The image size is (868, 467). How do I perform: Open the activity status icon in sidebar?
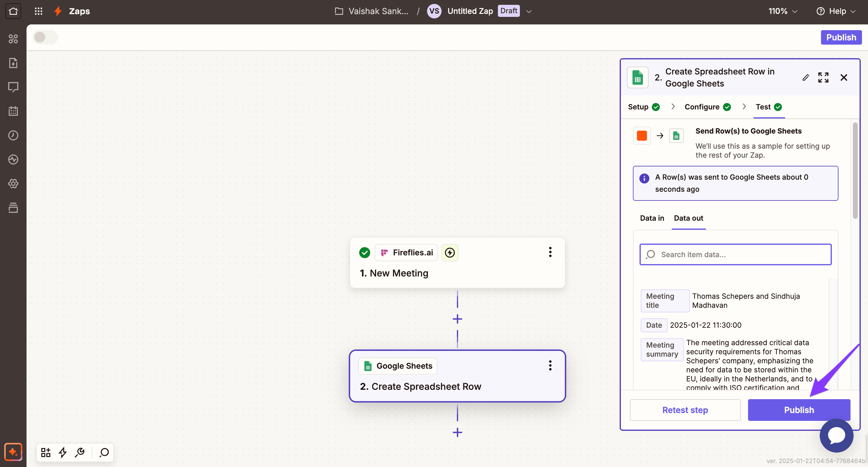pyautogui.click(x=13, y=159)
